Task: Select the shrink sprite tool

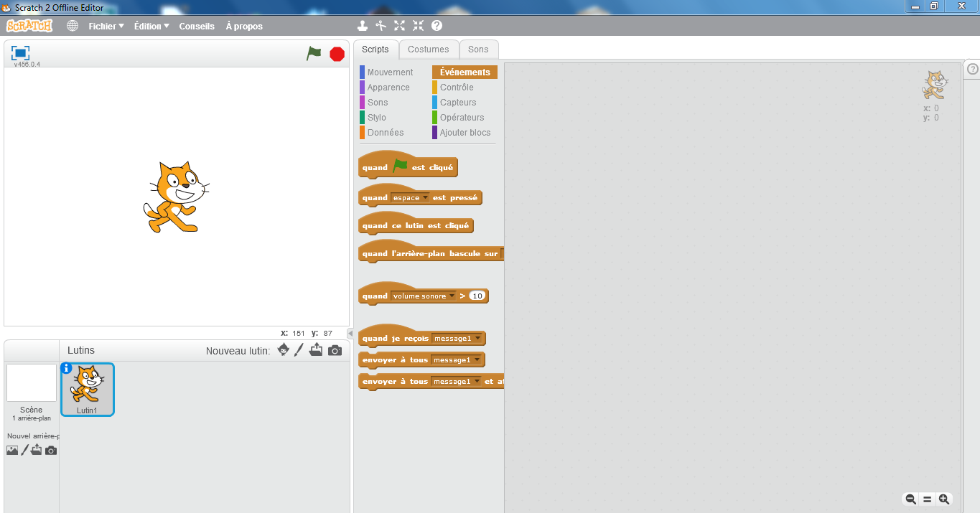Action: point(418,25)
